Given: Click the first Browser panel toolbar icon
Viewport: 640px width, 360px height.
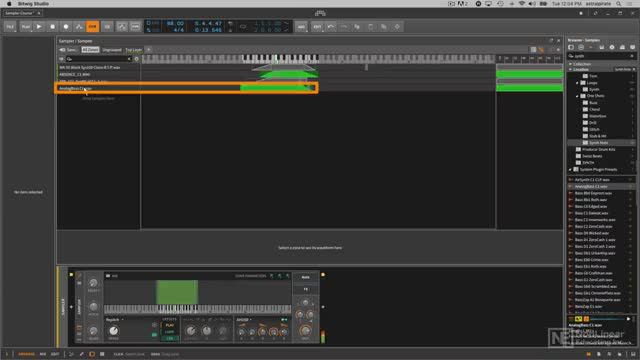Looking at the screenshot, I should click(571, 47).
